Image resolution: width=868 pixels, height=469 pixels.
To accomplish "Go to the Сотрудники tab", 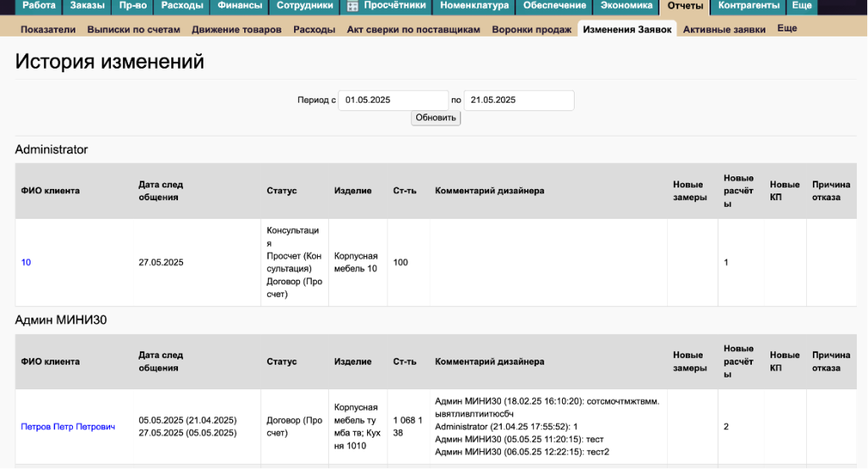I will click(305, 6).
